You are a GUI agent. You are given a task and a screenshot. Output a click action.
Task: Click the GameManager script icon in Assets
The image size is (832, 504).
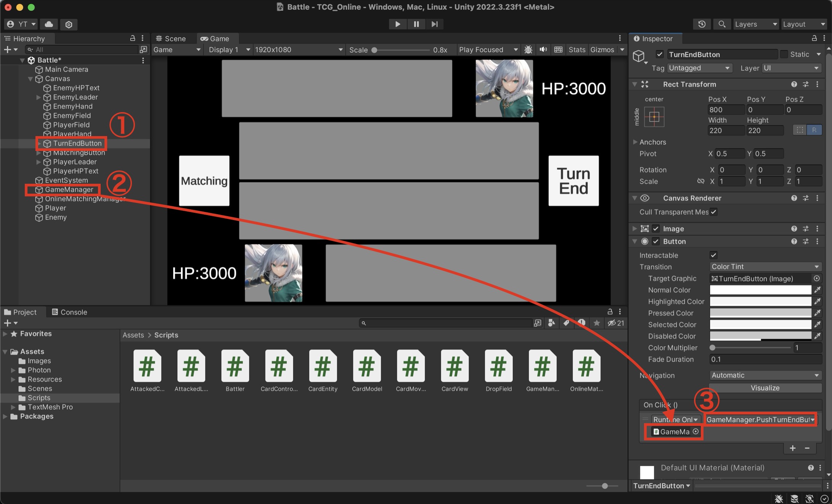click(x=542, y=366)
